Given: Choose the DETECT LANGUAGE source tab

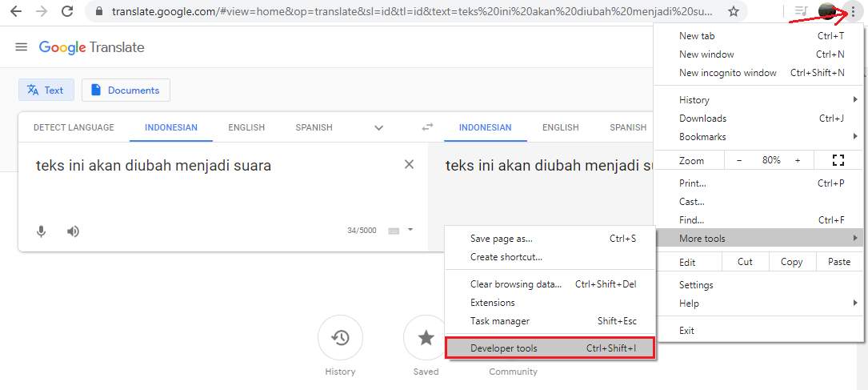Looking at the screenshot, I should pyautogui.click(x=74, y=127).
